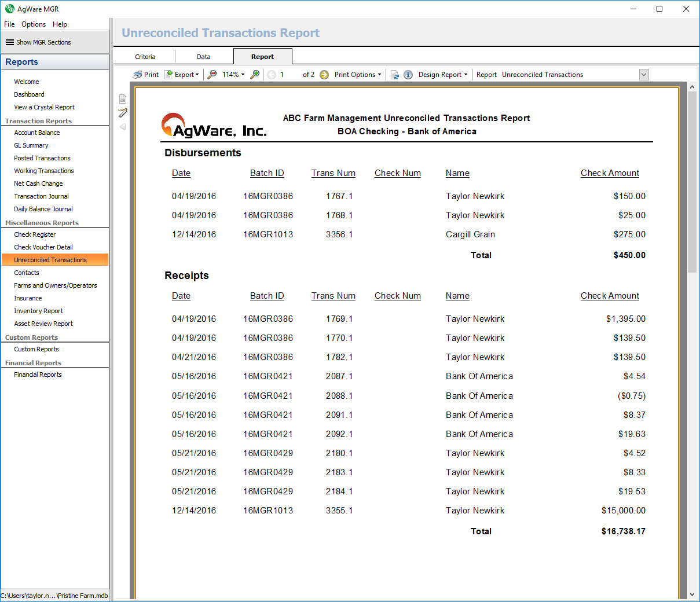
Task: Click the zoom in magnifier icon
Action: point(255,75)
